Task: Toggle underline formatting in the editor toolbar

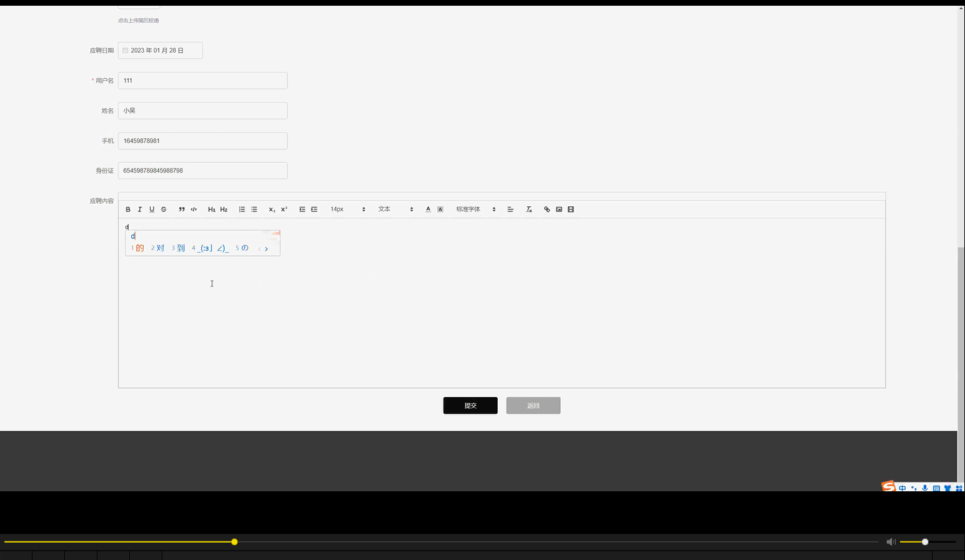Action: pos(151,209)
